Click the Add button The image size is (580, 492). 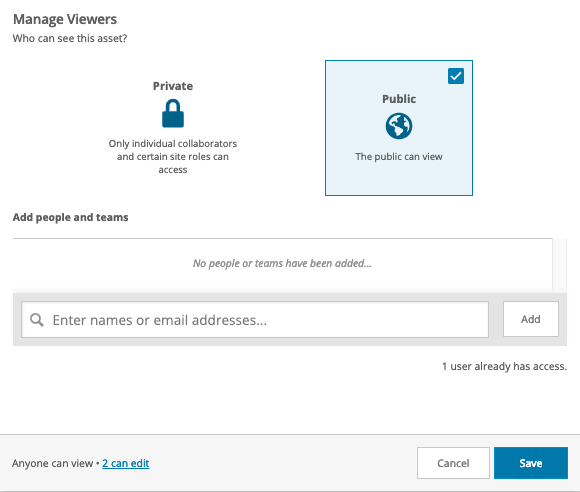pos(530,319)
